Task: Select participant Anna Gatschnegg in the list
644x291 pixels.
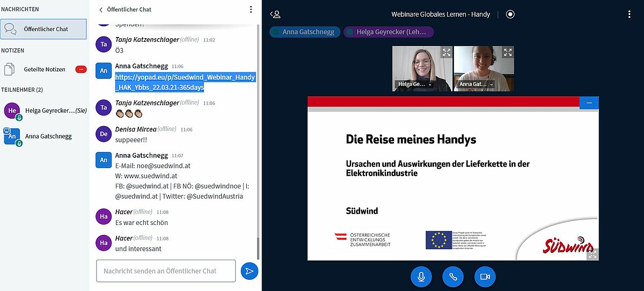Action: pos(45,136)
